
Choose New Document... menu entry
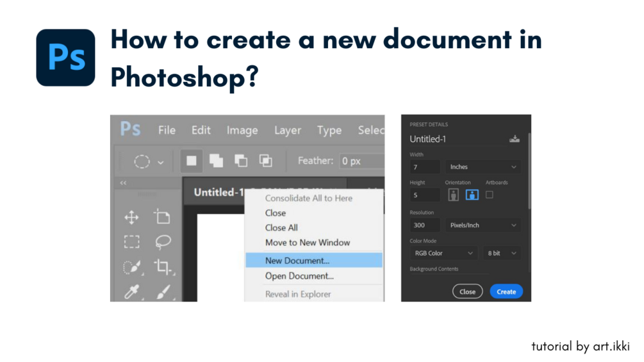point(314,260)
